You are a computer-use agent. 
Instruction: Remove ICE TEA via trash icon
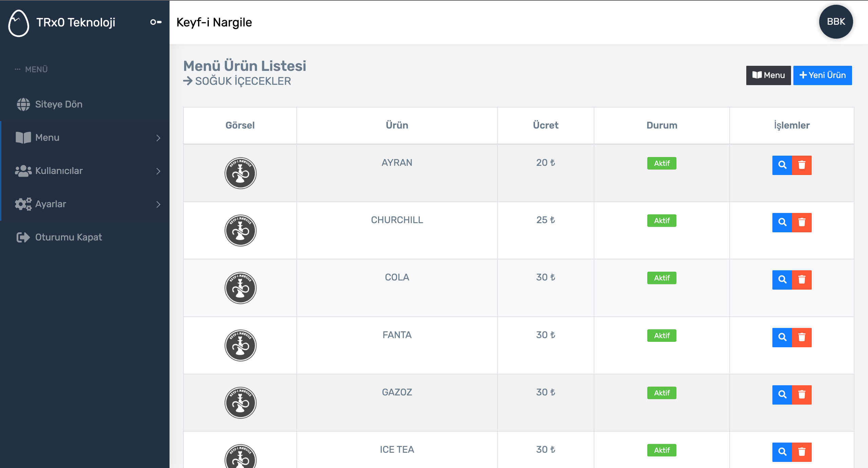coord(802,452)
